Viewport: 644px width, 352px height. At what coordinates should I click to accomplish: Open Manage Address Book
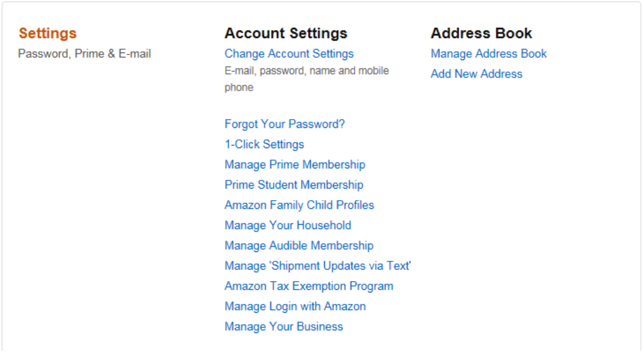coord(488,54)
